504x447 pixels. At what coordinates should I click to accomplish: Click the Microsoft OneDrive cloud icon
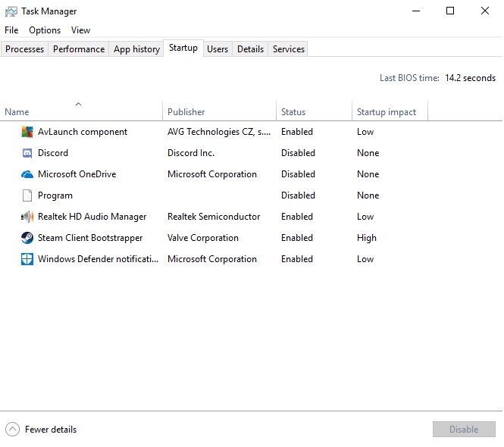click(x=27, y=174)
